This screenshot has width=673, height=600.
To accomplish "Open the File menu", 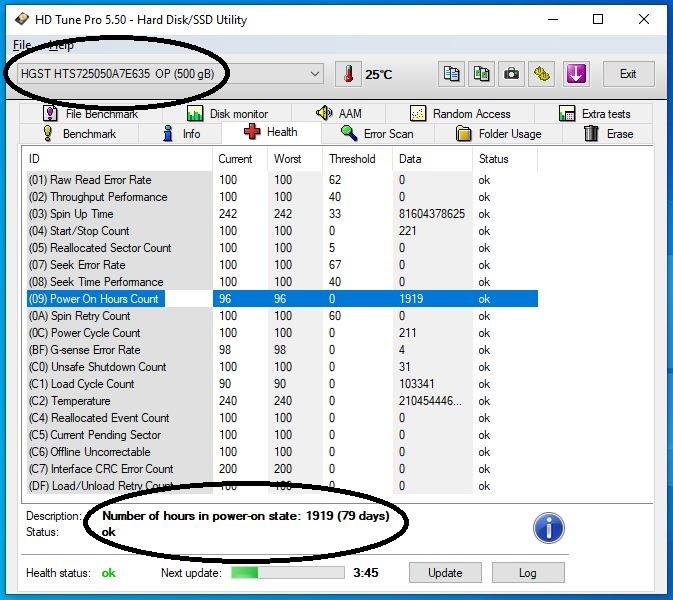I will coord(22,45).
